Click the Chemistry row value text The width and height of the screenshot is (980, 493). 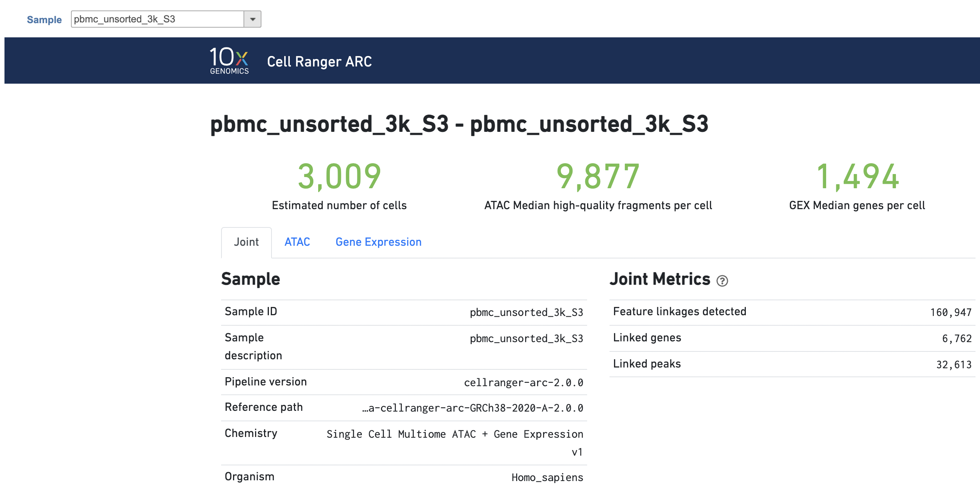point(454,434)
